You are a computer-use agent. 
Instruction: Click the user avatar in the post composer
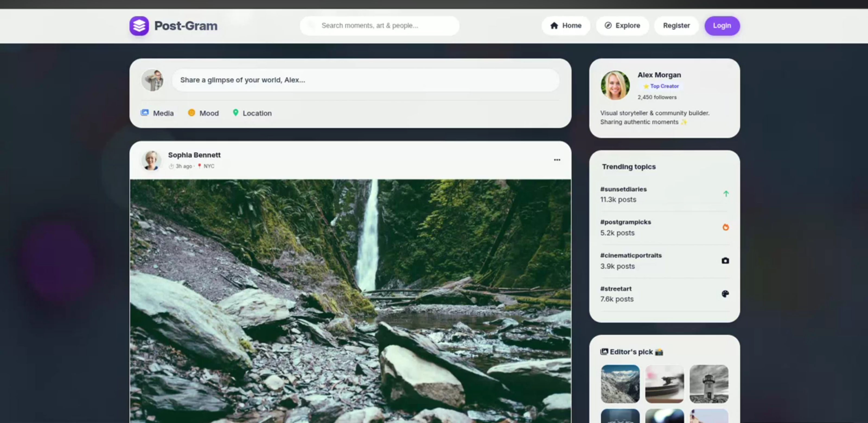[x=152, y=80]
